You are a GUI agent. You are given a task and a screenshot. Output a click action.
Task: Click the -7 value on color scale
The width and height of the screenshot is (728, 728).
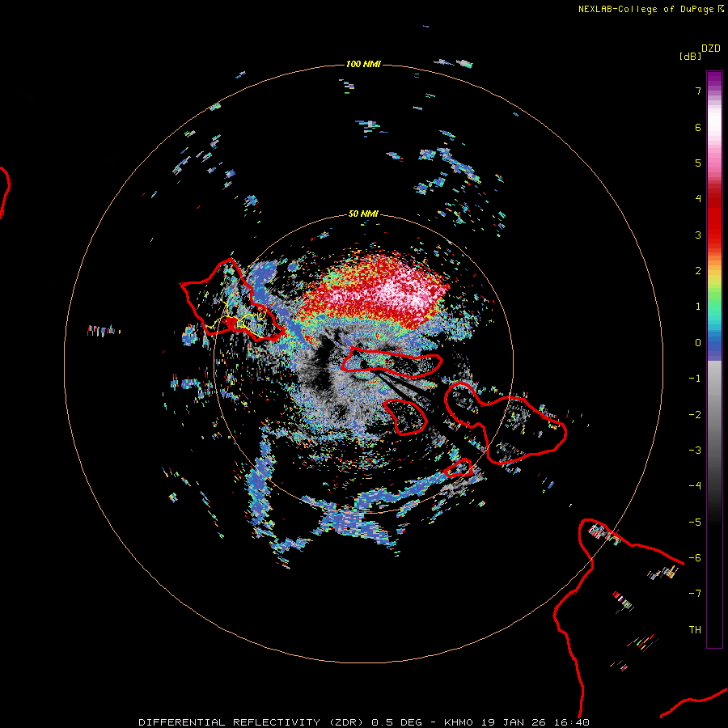tap(695, 594)
